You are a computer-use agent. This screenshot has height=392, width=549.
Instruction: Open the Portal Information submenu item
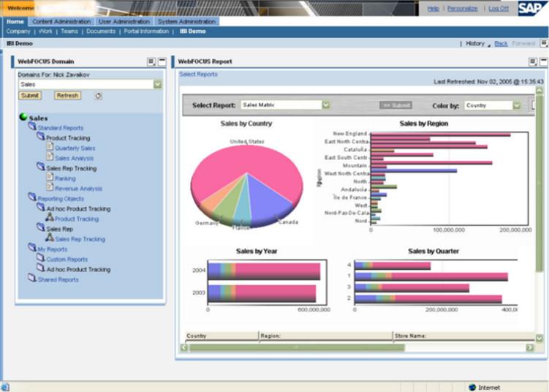tap(146, 31)
